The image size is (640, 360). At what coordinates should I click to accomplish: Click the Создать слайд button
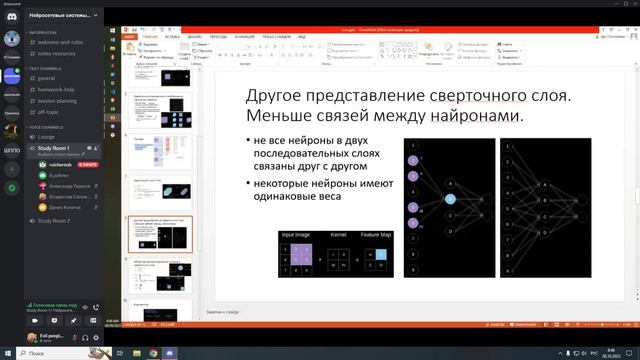pos(184,51)
